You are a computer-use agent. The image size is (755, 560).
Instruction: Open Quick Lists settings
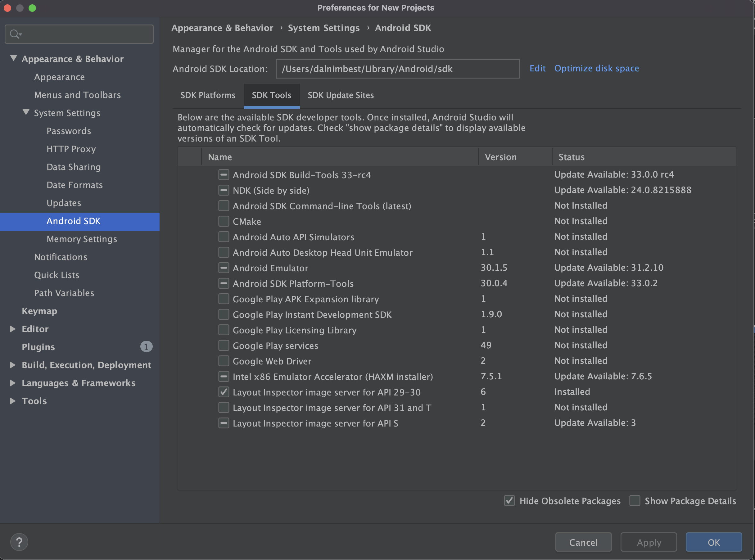coord(57,275)
